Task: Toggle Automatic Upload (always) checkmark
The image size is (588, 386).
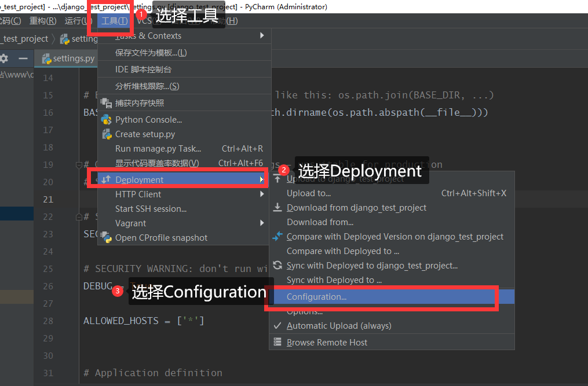Action: coord(277,326)
